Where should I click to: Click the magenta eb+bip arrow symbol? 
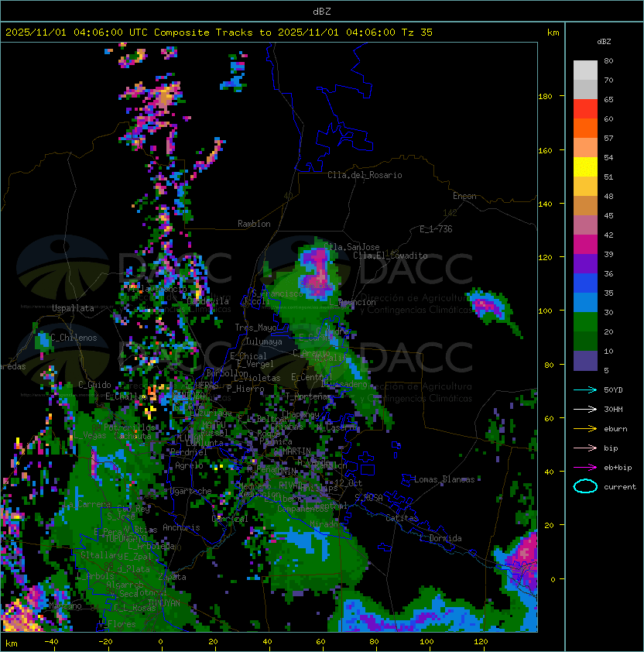coord(585,468)
